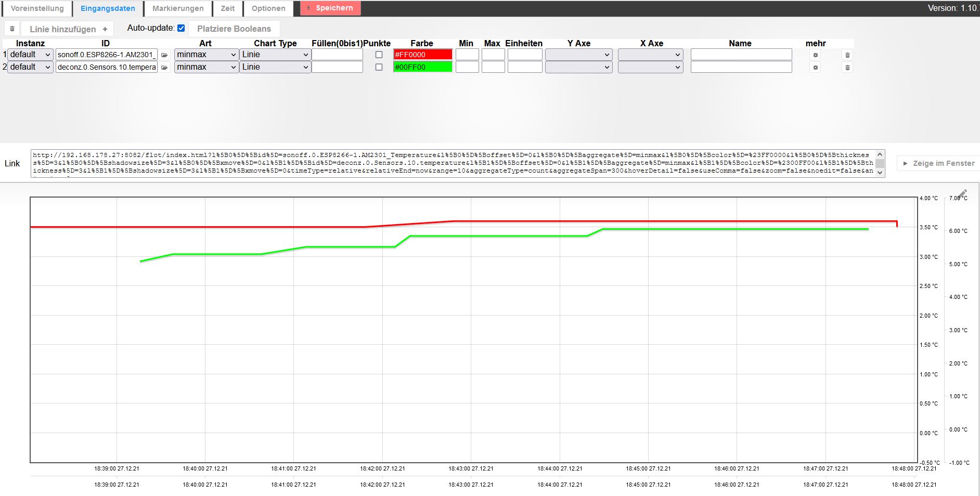980x496 pixels.
Task: Select the green #00FF00 color swatch
Action: [423, 67]
